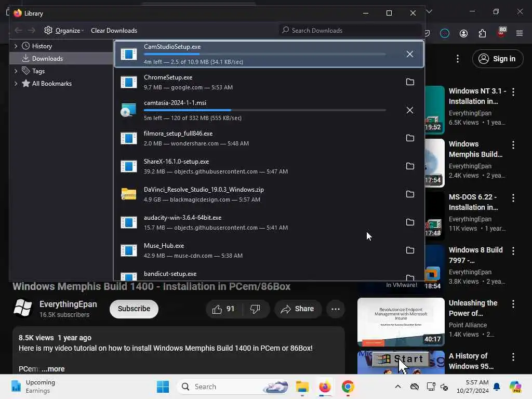
Task: Select Tags in the Library sidebar
Action: [x=38, y=71]
